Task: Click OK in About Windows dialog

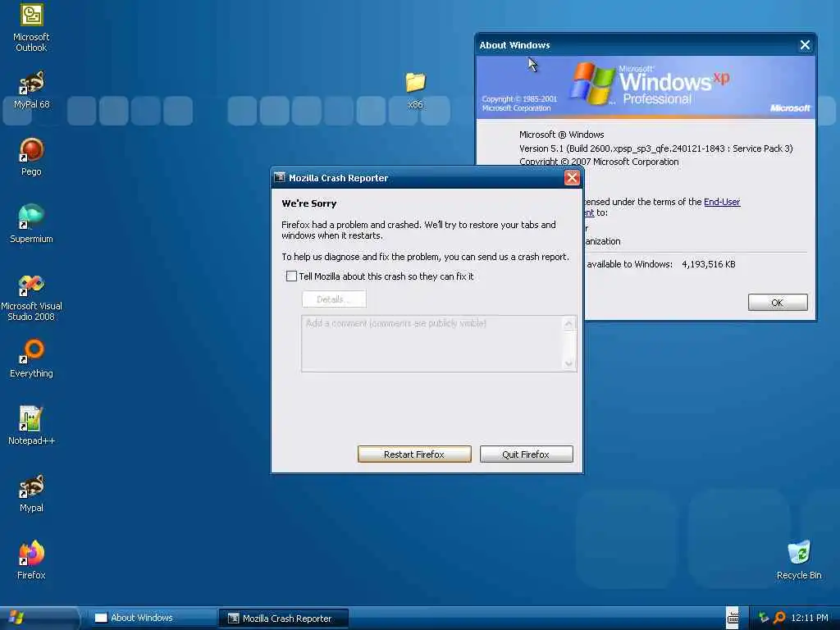Action: click(778, 303)
